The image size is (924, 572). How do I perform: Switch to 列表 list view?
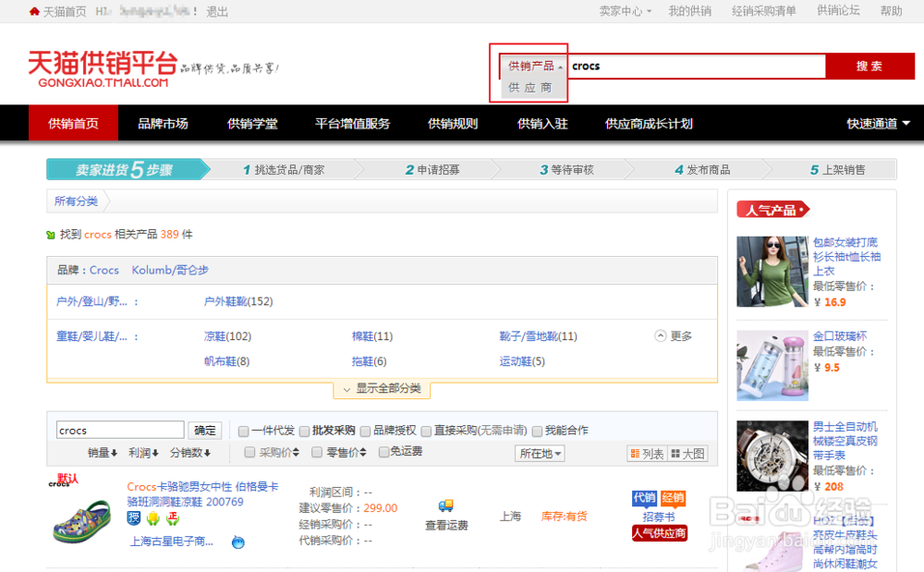click(x=647, y=454)
